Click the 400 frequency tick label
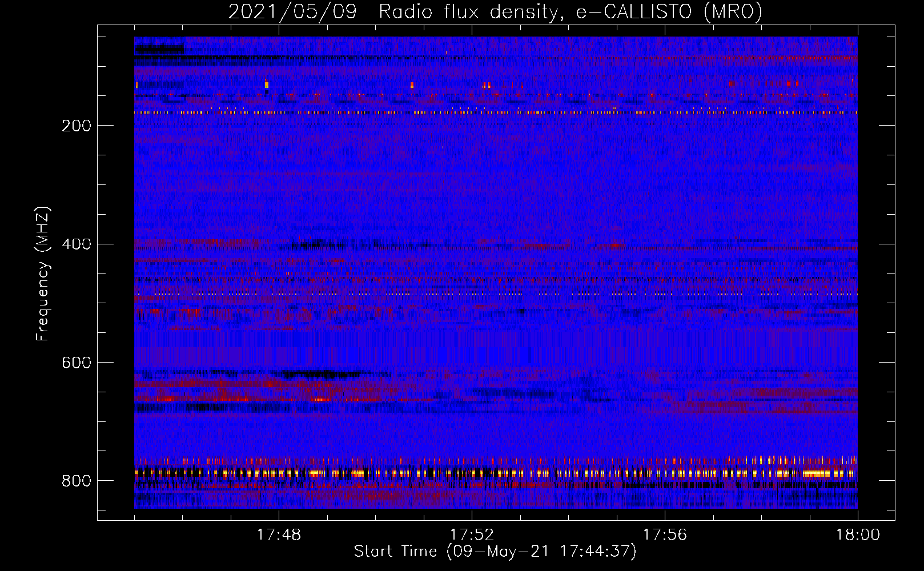Screen dimensions: 924x571 coord(77,244)
